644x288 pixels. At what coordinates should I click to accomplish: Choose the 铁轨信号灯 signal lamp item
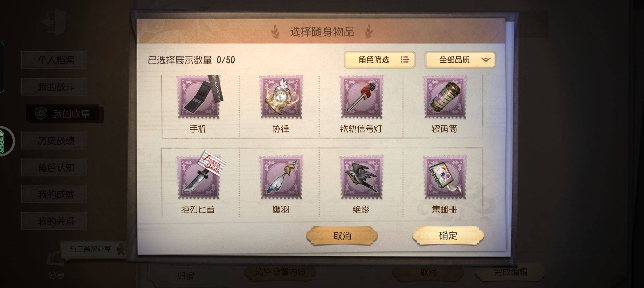pyautogui.click(x=362, y=97)
